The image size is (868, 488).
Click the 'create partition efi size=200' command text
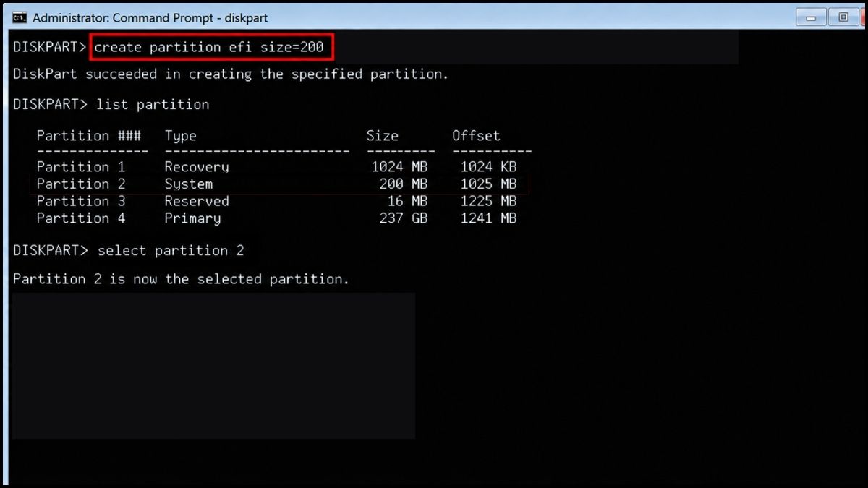209,48
